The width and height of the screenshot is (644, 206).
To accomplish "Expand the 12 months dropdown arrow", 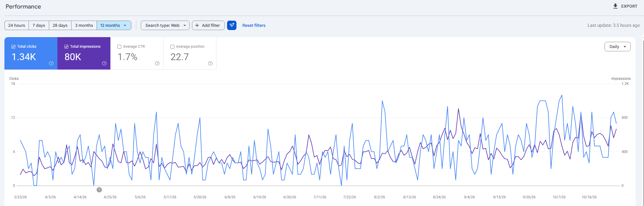I will click(x=125, y=25).
